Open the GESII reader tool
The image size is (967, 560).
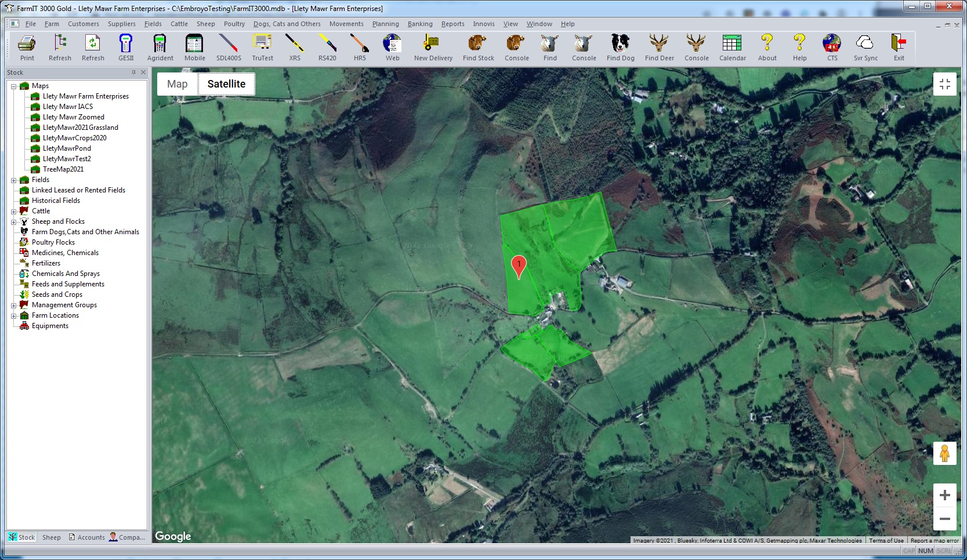(126, 47)
